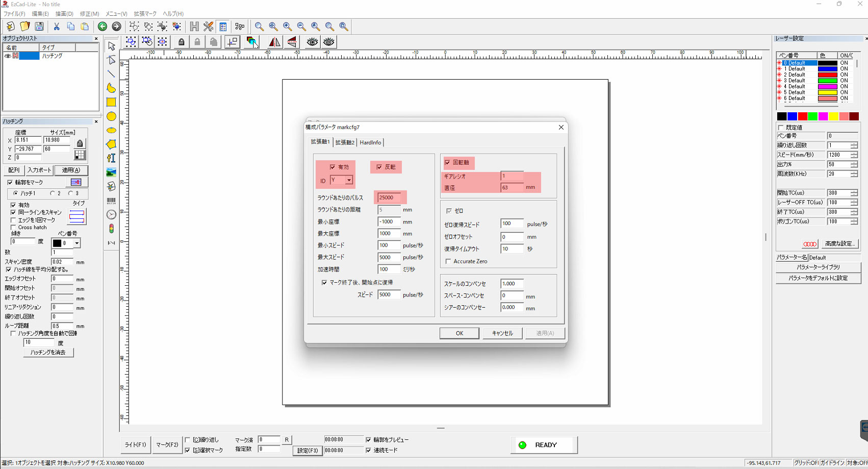Toggle the ゼロ checkbox
This screenshot has width=868, height=469.
tap(449, 211)
